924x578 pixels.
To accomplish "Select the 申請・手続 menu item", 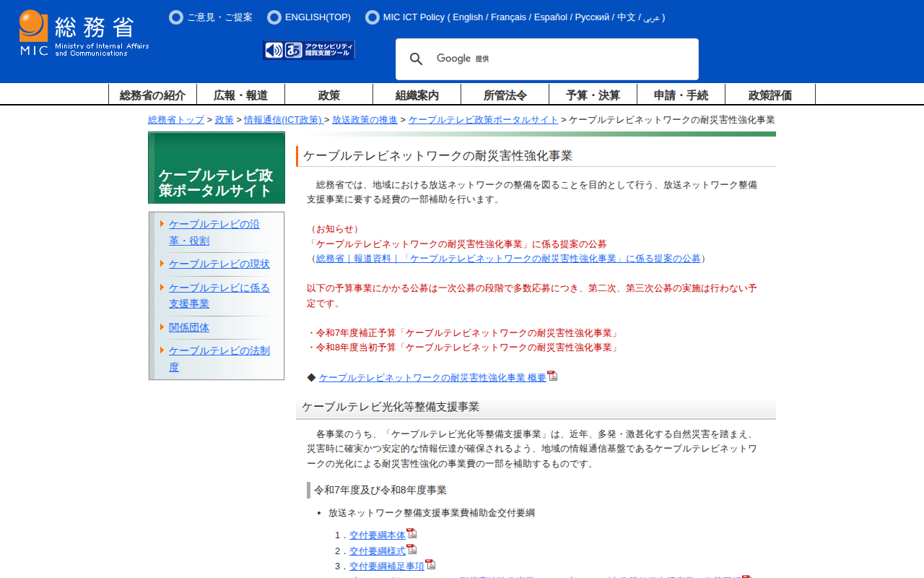I will click(x=681, y=95).
